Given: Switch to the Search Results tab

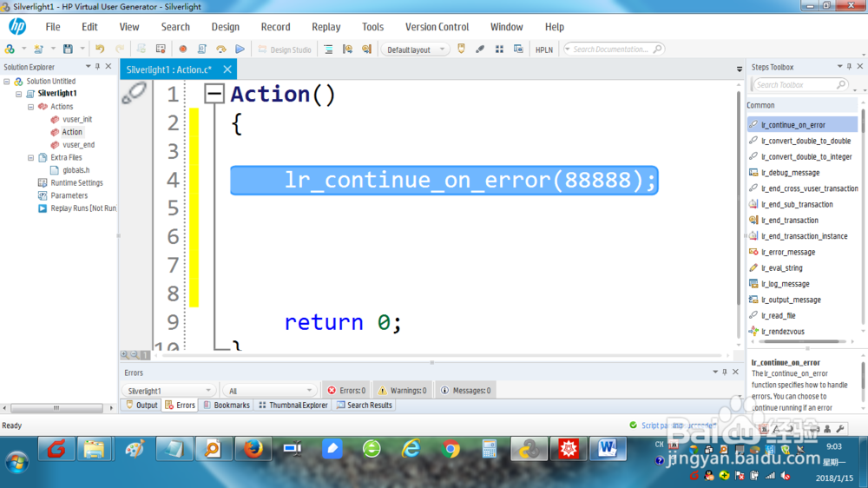Looking at the screenshot, I should [365, 406].
